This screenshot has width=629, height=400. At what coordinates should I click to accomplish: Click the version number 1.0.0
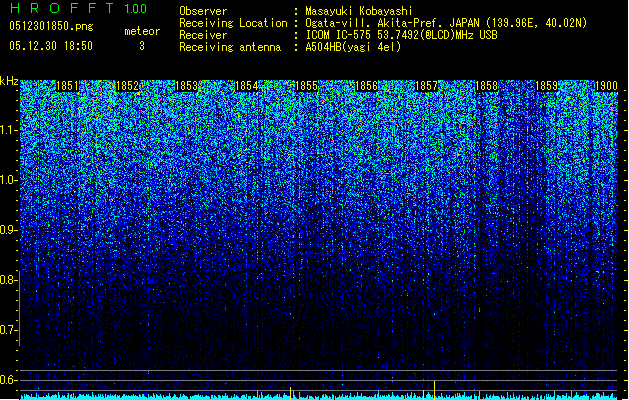pos(136,9)
